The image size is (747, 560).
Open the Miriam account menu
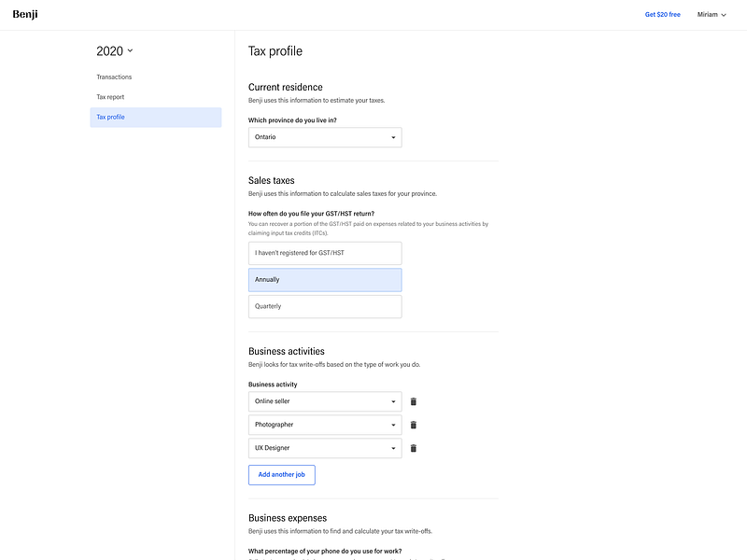coord(712,15)
